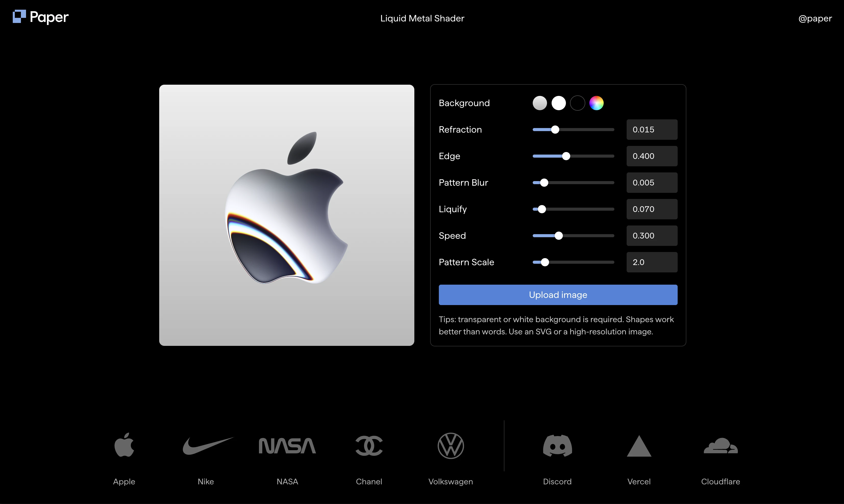The width and height of the screenshot is (844, 504).
Task: Select the NASA logo preset icon
Action: [x=287, y=446]
